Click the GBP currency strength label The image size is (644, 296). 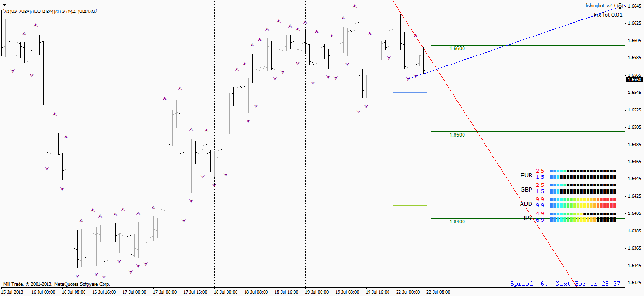(526, 189)
